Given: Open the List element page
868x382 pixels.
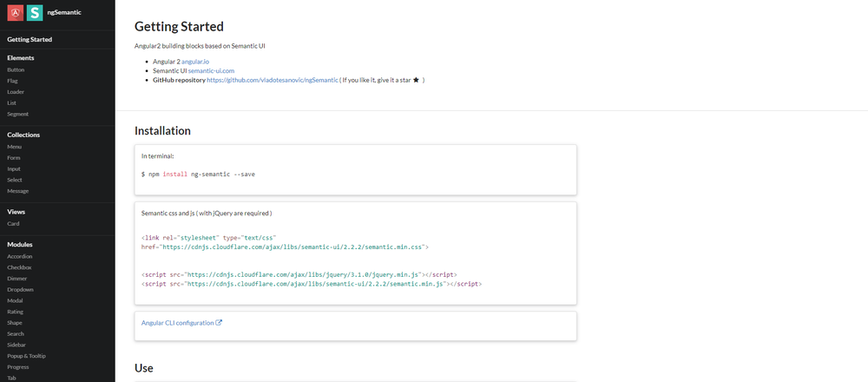Looking at the screenshot, I should click(11, 103).
